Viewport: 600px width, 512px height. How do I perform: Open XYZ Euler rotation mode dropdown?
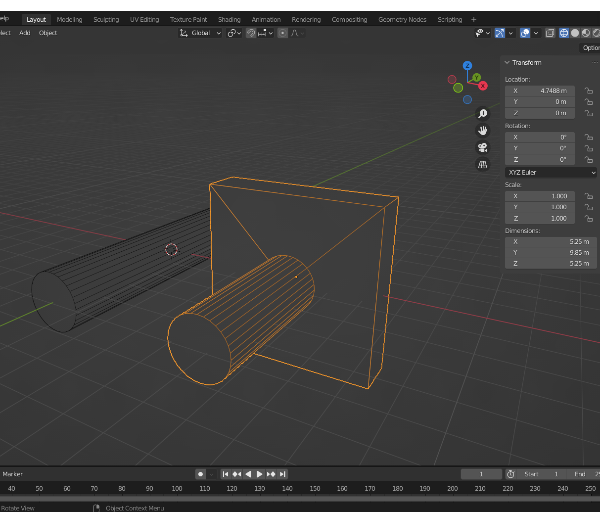(551, 172)
